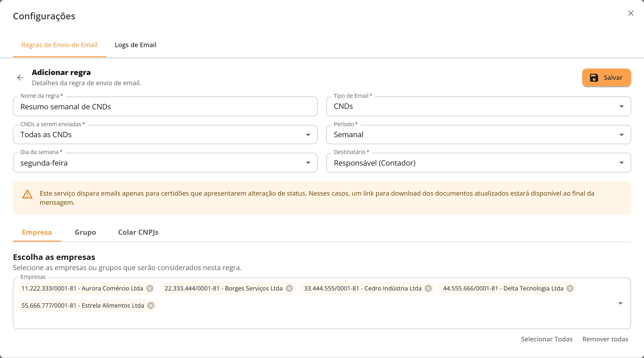Viewport: 644px width, 358px height.
Task: Switch to the Grupo tab
Action: click(x=85, y=232)
